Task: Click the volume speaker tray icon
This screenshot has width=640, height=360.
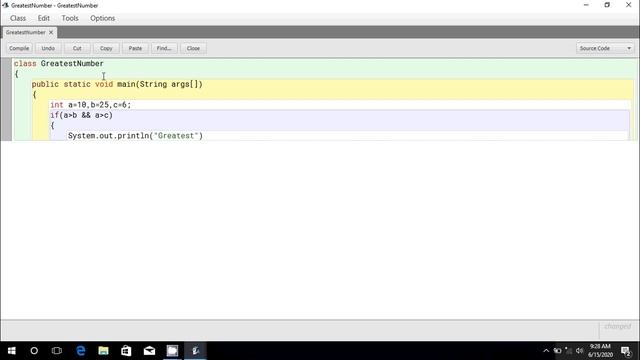Action: pyautogui.click(x=580, y=351)
